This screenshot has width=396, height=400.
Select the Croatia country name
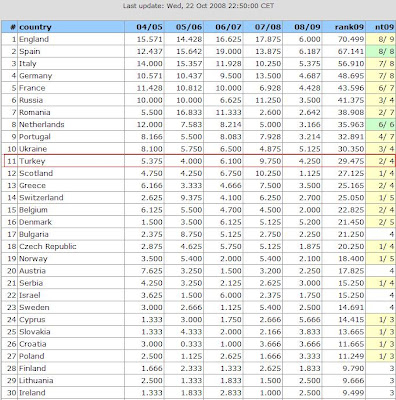click(x=33, y=344)
